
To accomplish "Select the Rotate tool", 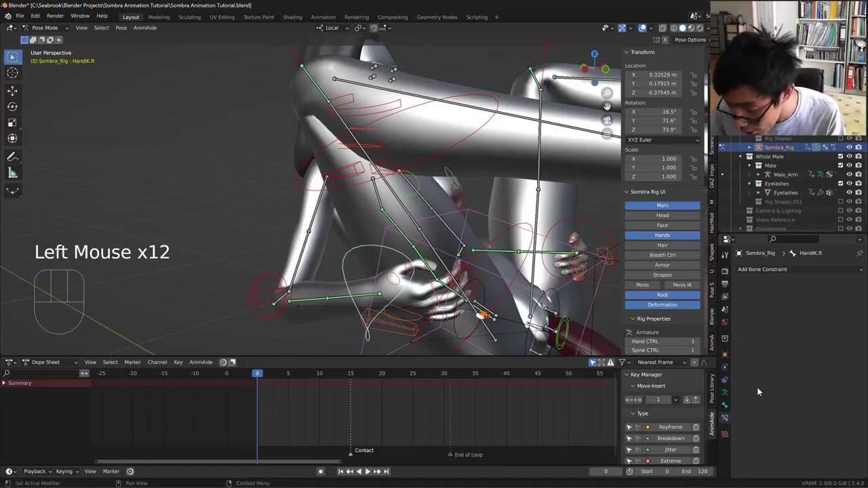I will point(12,106).
